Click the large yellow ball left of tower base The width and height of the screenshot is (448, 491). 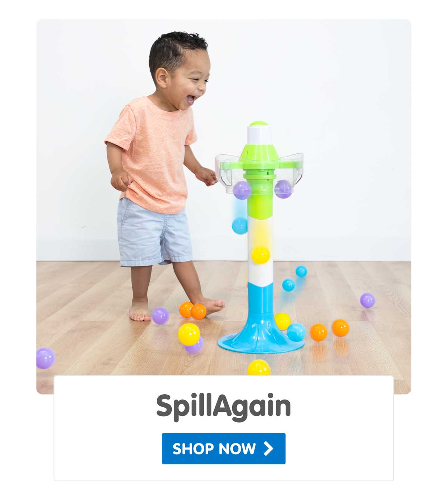point(189,334)
